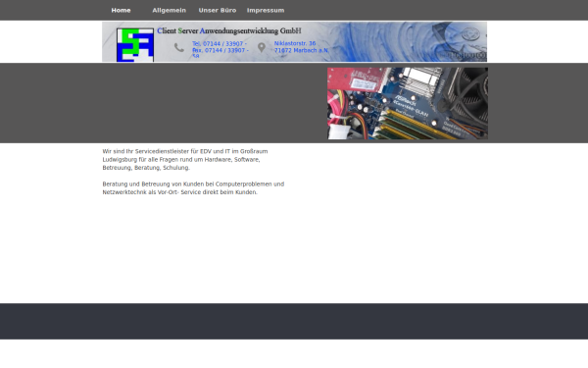Viewport: 588px width, 368px height.
Task: Click the hard drive graphic in banner
Action: (460, 41)
